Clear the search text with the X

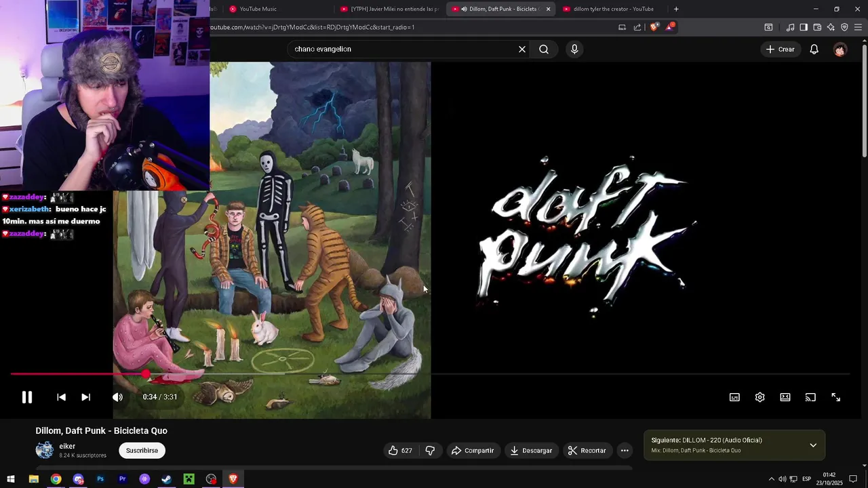(522, 49)
